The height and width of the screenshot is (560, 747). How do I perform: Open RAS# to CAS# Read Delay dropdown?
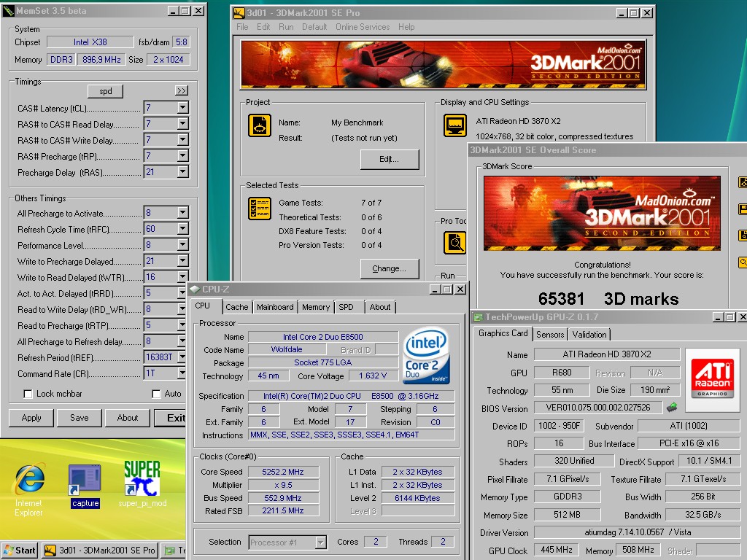183,124
